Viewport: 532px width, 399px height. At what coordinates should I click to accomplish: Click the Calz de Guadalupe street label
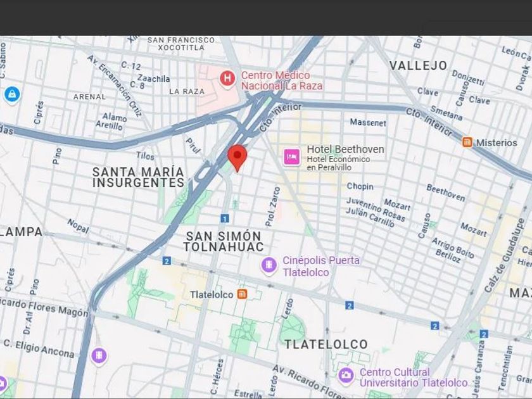[505, 255]
